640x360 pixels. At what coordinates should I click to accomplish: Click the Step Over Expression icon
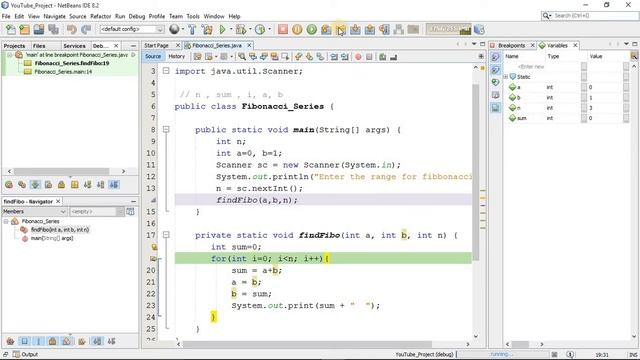click(341, 29)
